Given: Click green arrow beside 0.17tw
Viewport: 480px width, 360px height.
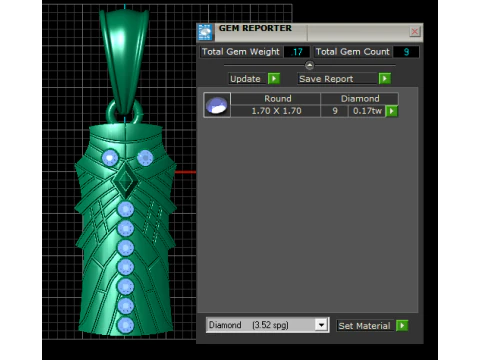Looking at the screenshot, I should 392,111.
